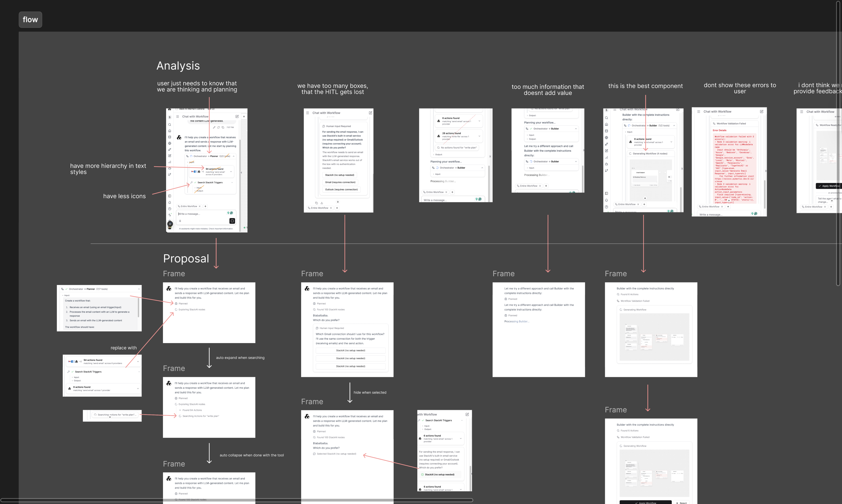Click the microphone icon in the first mockup's message box
The width and height of the screenshot is (842, 504).
pos(180,221)
